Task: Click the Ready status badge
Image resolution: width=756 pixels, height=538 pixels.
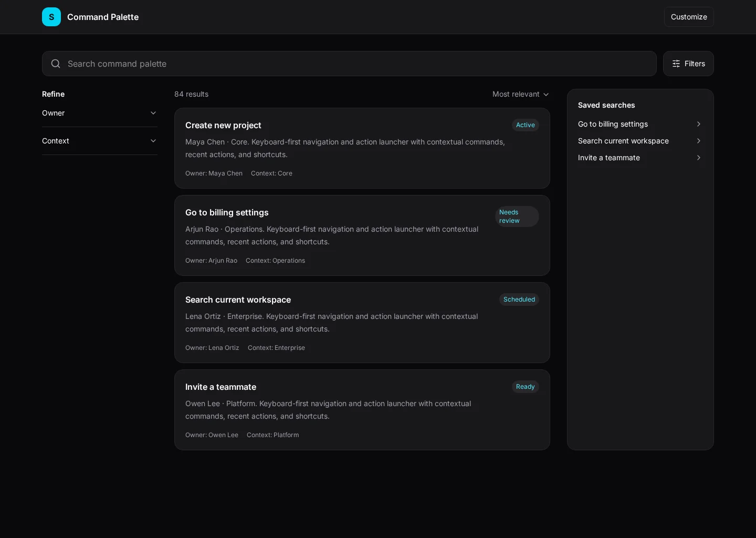Action: click(x=526, y=387)
